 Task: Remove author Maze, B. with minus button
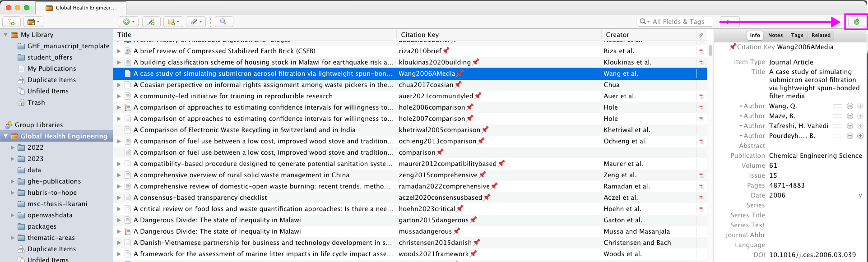tap(849, 116)
